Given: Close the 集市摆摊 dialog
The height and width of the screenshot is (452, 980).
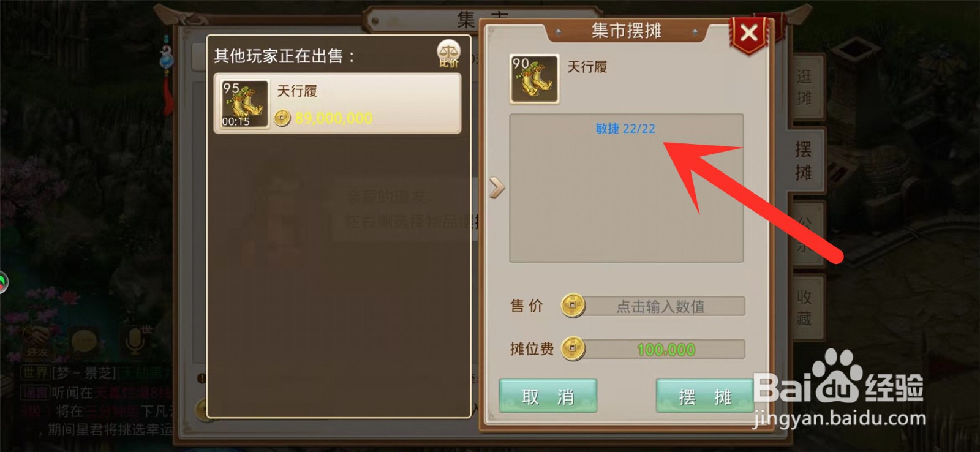Looking at the screenshot, I should point(748,33).
